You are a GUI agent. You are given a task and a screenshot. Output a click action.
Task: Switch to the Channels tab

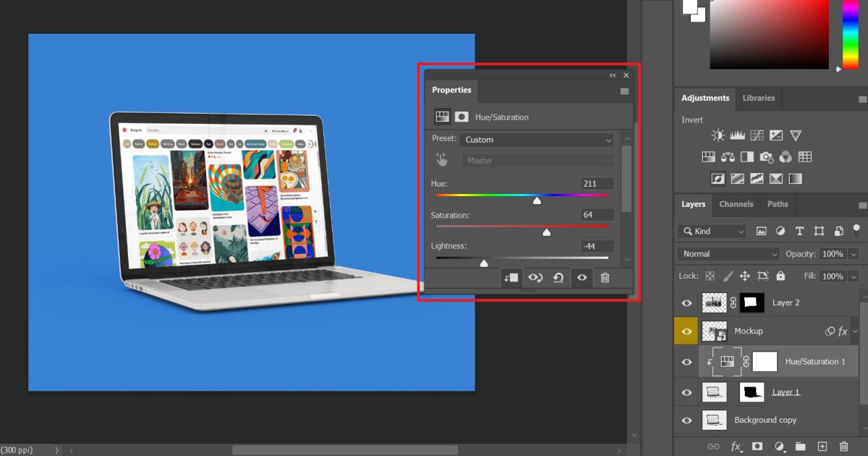coord(736,204)
